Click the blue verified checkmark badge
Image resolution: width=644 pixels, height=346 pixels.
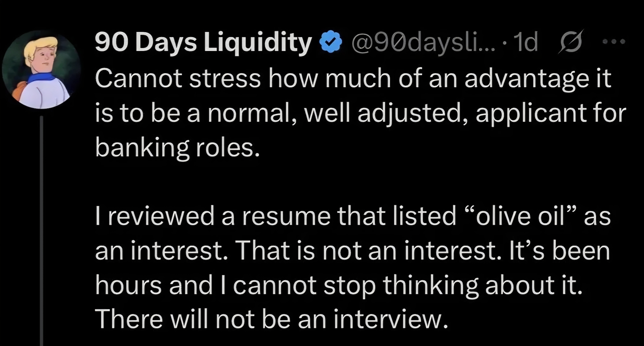tap(330, 43)
